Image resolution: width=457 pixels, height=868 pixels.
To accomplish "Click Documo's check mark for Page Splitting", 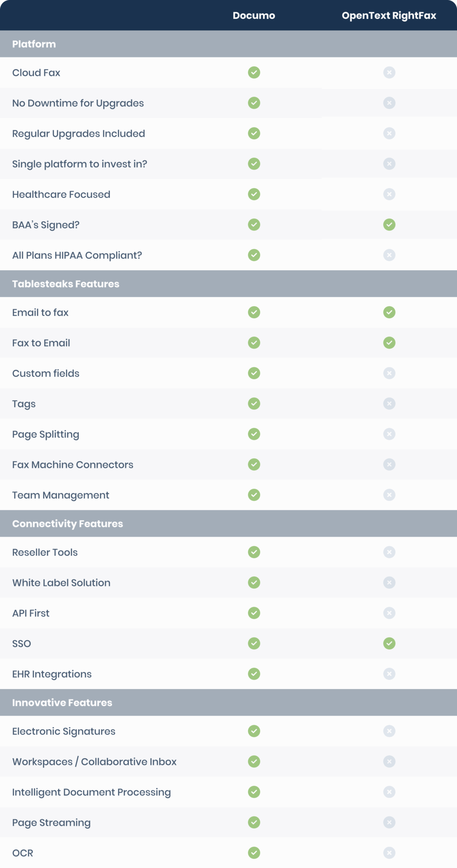I will click(254, 434).
